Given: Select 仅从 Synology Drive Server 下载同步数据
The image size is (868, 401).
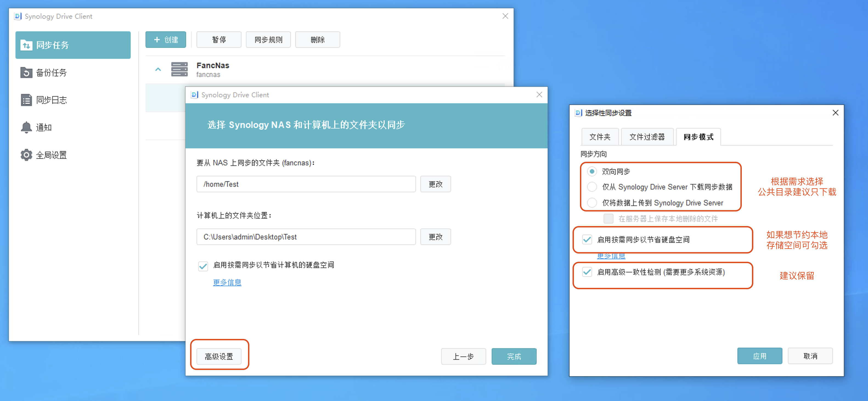Looking at the screenshot, I should [592, 187].
